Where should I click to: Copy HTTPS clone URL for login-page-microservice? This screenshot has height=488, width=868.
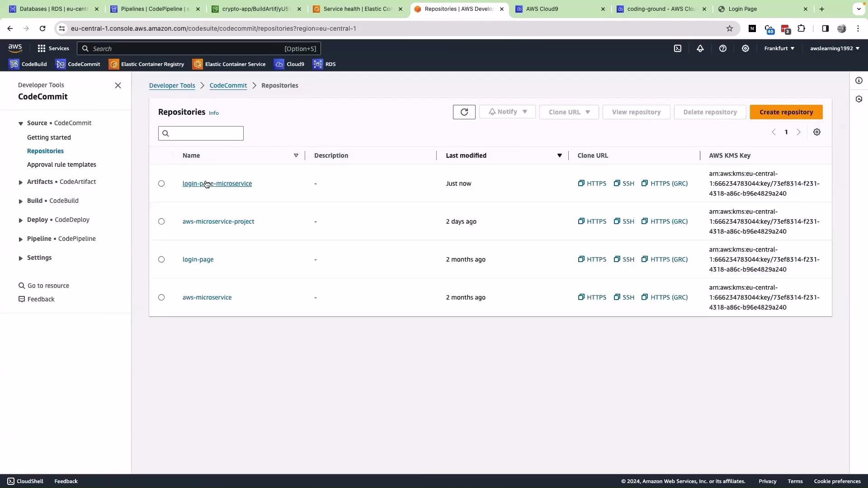pyautogui.click(x=592, y=183)
